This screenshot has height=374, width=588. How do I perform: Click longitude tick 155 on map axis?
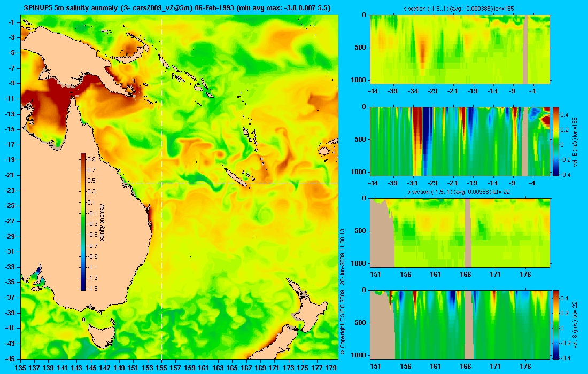click(x=161, y=368)
